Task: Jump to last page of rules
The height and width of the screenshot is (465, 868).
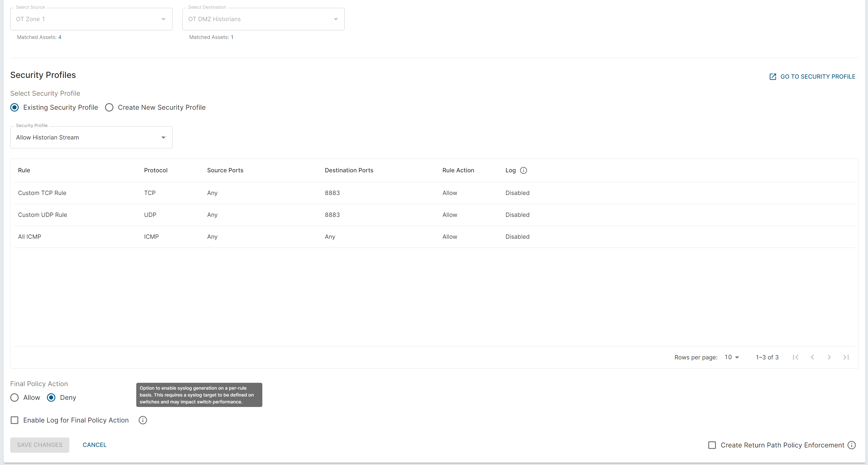Action: (x=846, y=357)
